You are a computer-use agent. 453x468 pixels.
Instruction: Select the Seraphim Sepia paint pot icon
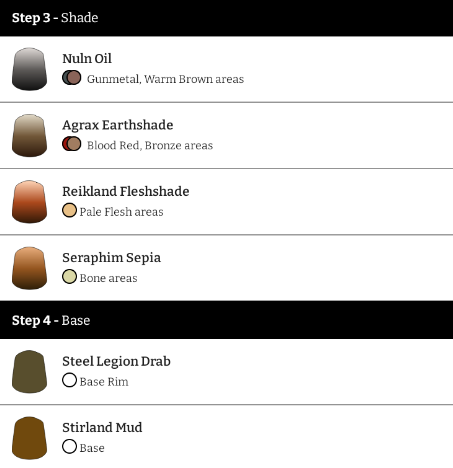pos(29,268)
